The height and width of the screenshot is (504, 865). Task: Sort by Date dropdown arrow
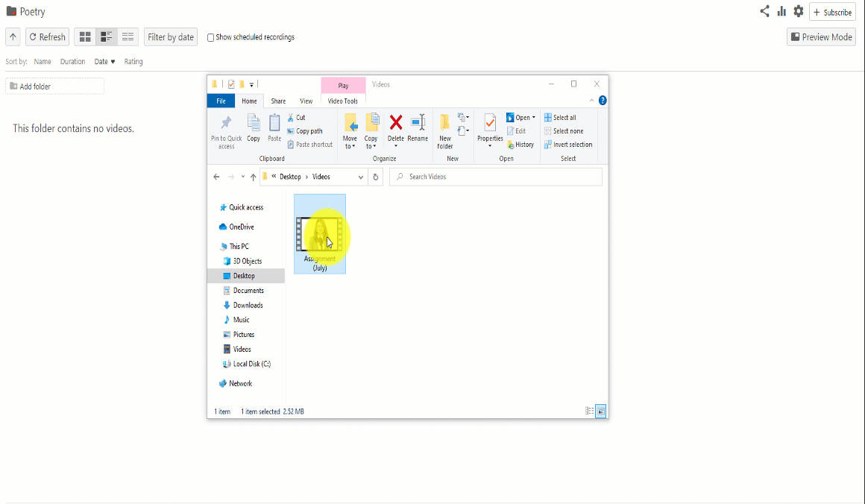point(113,62)
